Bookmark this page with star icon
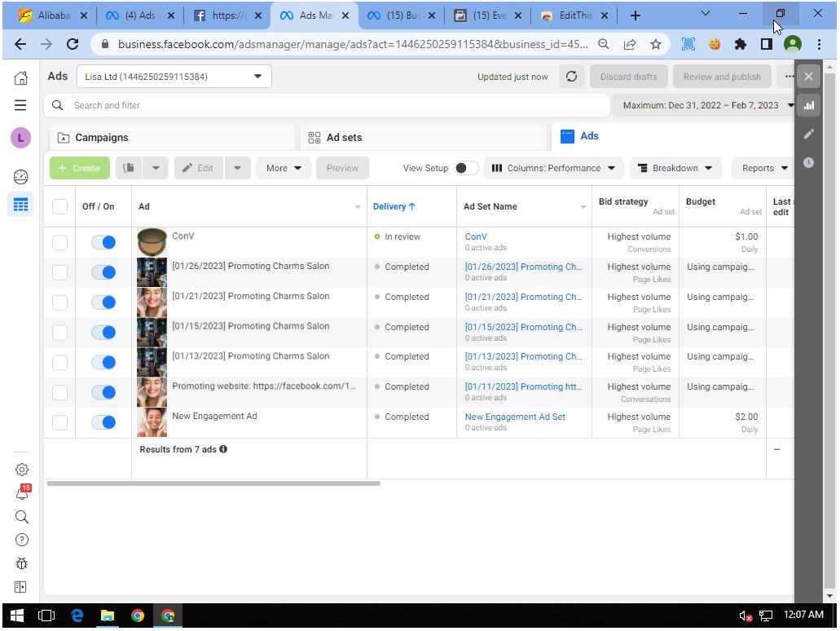Image resolution: width=840 pixels, height=631 pixels. 656,45
